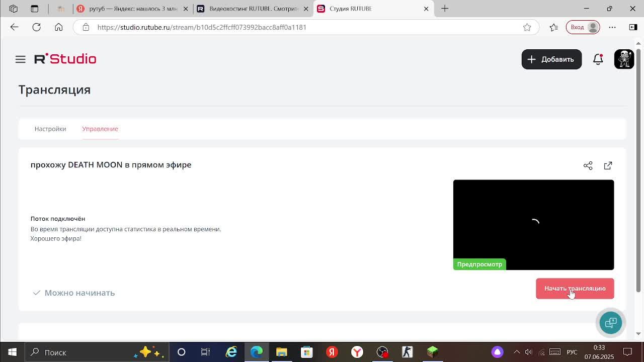Open Cortana circle icon in taskbar
The image size is (644, 362).
pyautogui.click(x=181, y=352)
